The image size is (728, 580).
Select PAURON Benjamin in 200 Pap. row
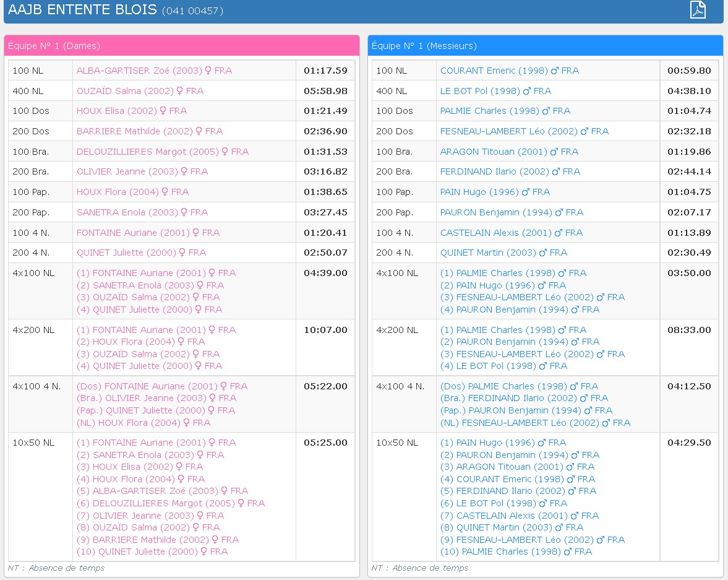click(x=512, y=212)
